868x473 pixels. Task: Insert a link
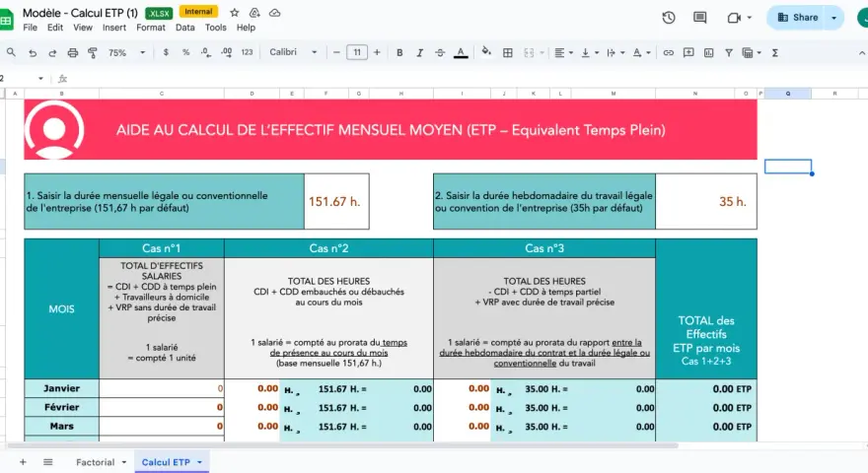[x=668, y=52]
